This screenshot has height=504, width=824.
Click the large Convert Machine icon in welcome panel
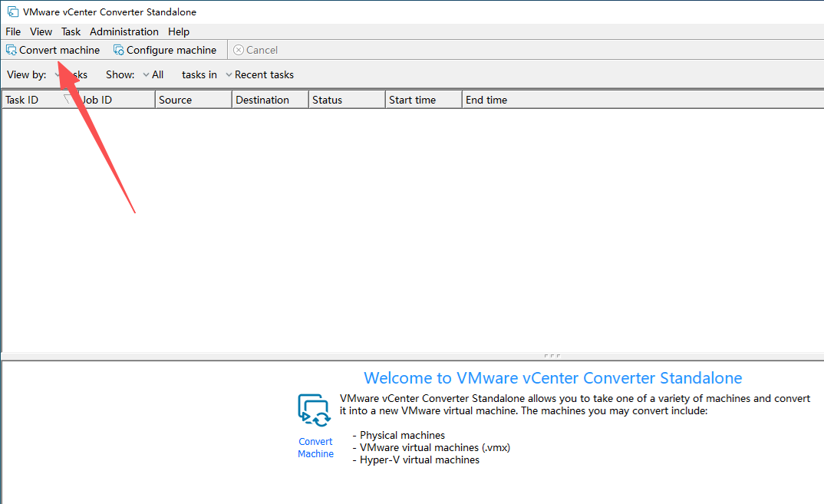314,410
